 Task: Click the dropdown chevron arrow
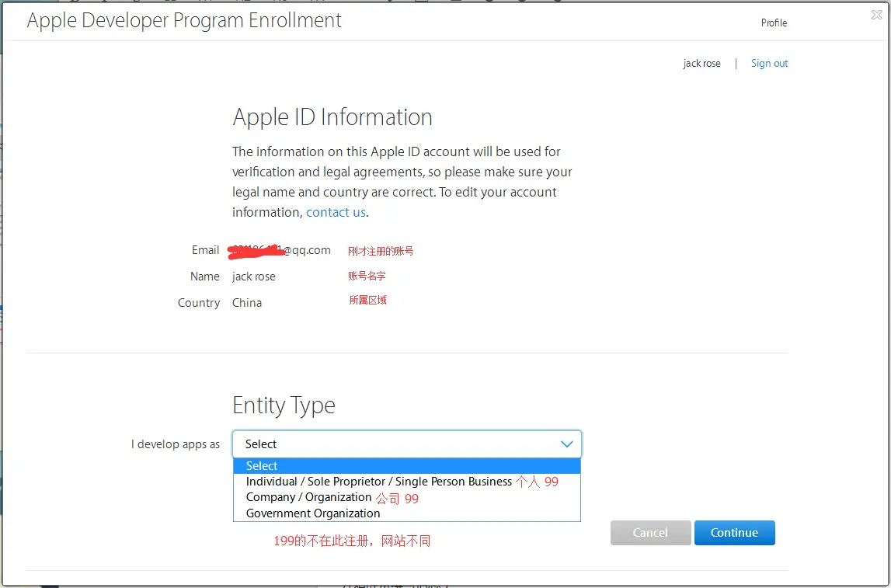(x=566, y=444)
